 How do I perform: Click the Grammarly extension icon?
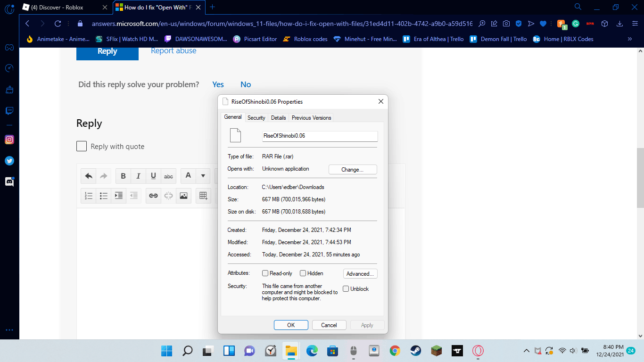click(576, 24)
